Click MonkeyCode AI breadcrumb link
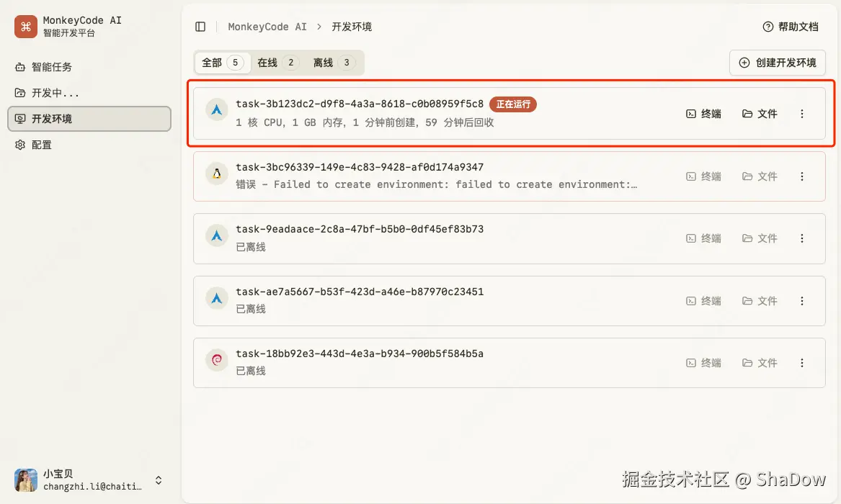 pyautogui.click(x=267, y=27)
